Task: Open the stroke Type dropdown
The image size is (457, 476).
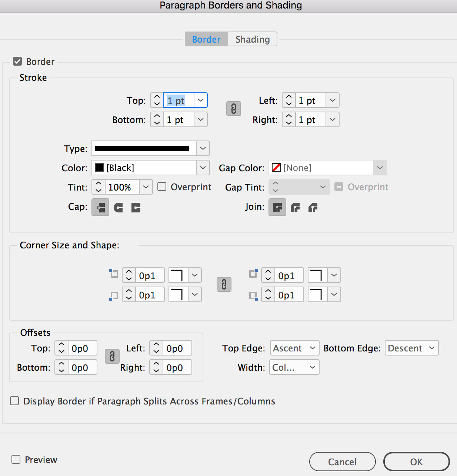Action: 151,148
